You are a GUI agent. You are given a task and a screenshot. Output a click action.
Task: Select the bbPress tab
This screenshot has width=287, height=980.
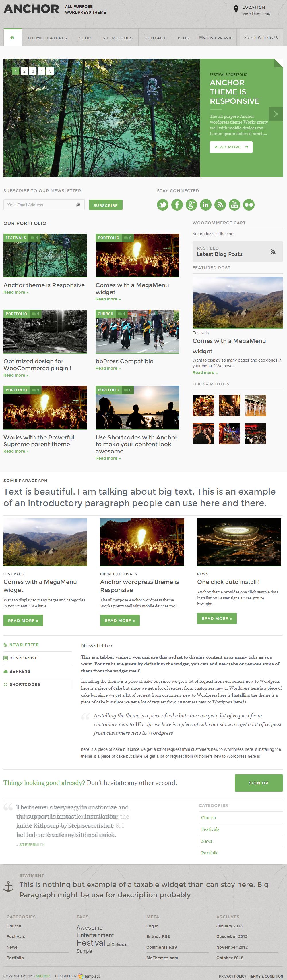20,671
